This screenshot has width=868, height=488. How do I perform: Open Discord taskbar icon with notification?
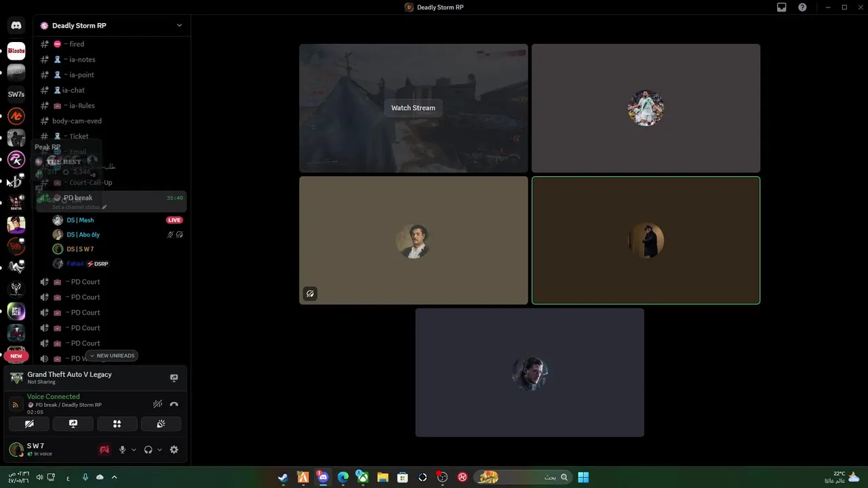click(x=323, y=477)
